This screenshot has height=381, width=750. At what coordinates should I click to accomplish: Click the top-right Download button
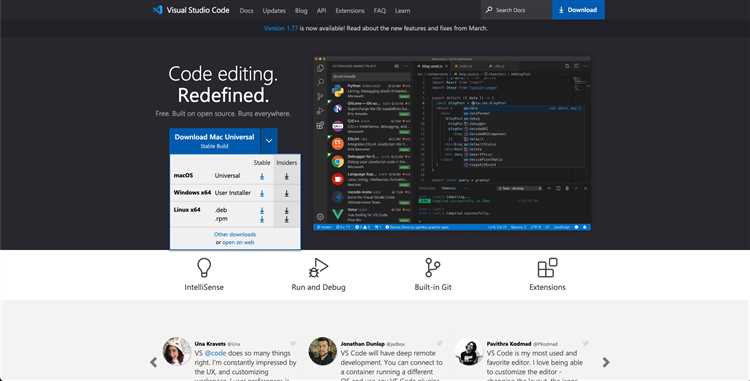click(578, 10)
